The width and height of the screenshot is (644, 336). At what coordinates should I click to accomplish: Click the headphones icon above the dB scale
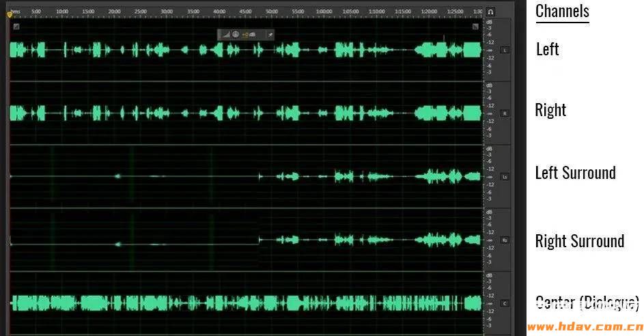pos(490,12)
